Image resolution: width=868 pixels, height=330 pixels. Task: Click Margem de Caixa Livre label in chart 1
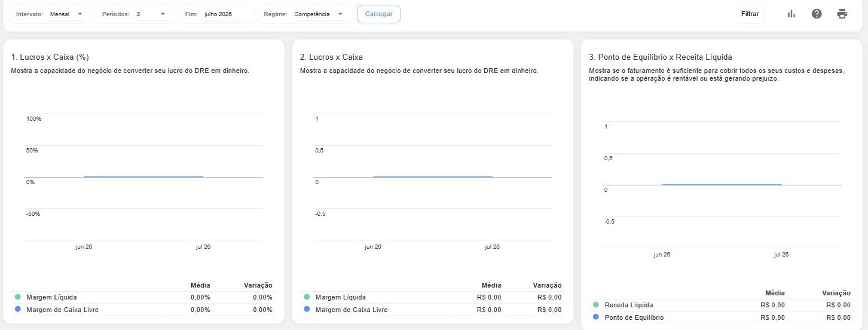[63, 310]
